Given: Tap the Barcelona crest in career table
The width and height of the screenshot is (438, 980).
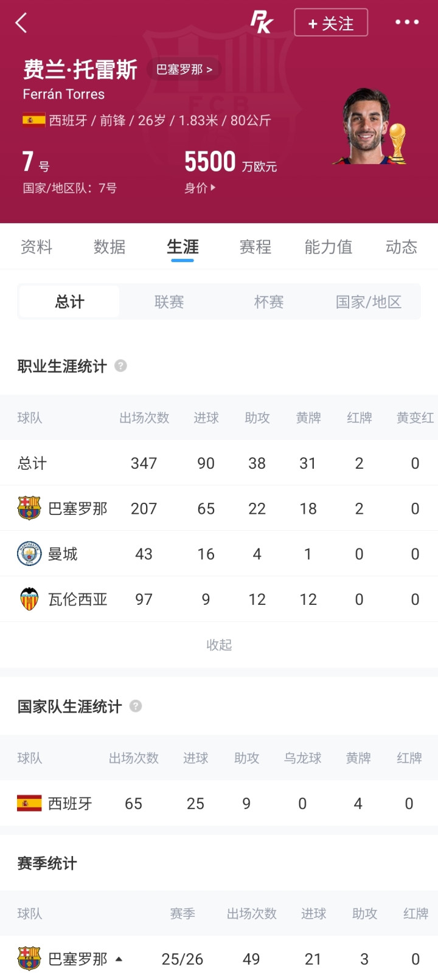Looking at the screenshot, I should tap(29, 508).
